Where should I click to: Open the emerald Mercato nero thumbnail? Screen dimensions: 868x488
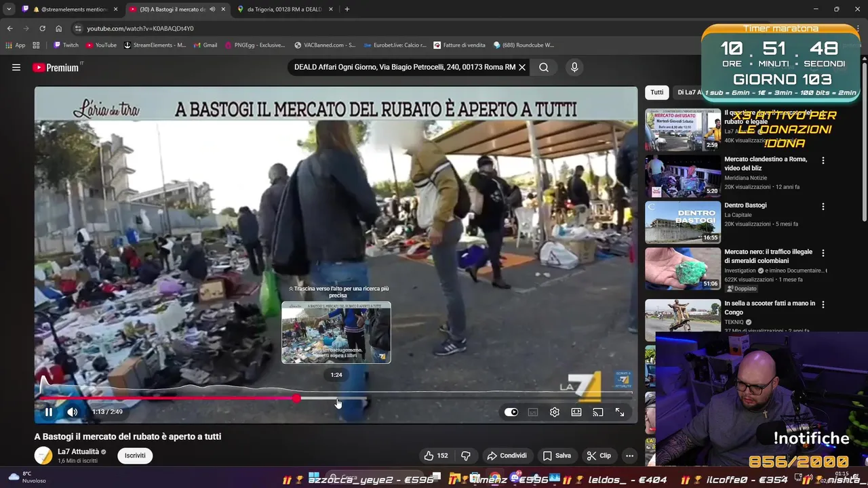coord(683,268)
